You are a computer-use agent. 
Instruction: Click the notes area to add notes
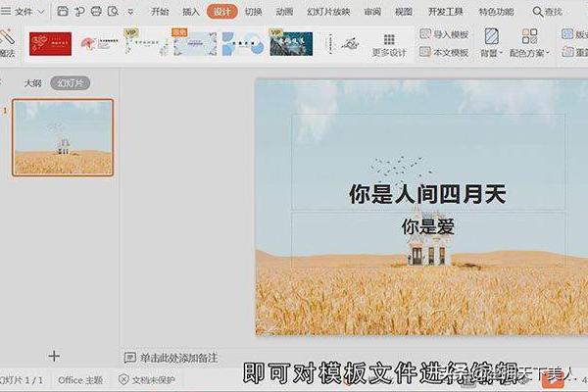[x=178, y=358]
